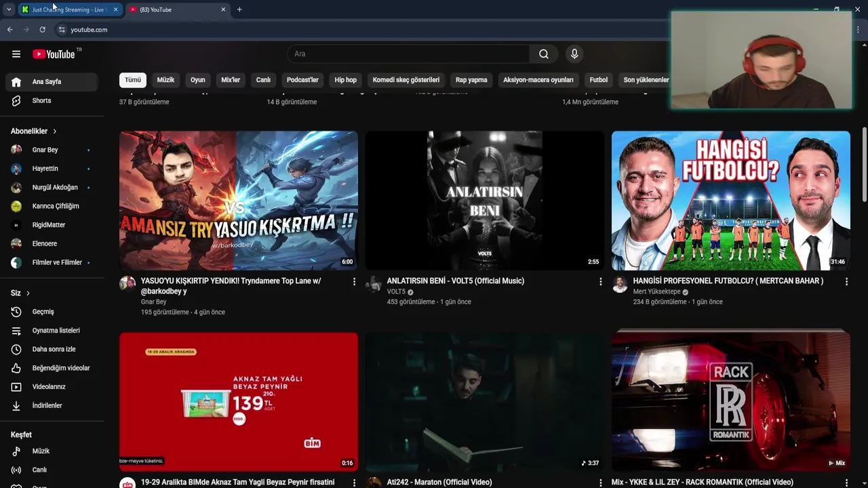
Task: Open ANLATIRSIN BENİ - VOLT5 title link
Action: [455, 281]
